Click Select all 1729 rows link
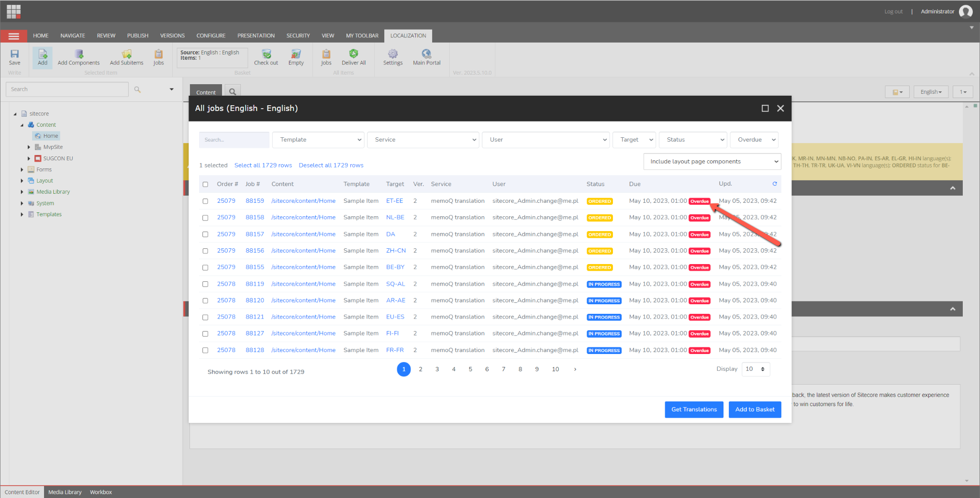The width and height of the screenshot is (980, 498). point(263,166)
